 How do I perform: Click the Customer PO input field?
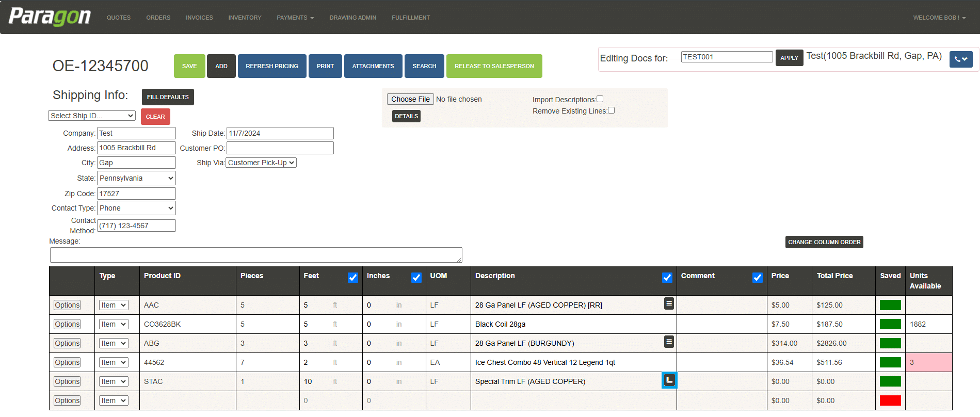[280, 148]
